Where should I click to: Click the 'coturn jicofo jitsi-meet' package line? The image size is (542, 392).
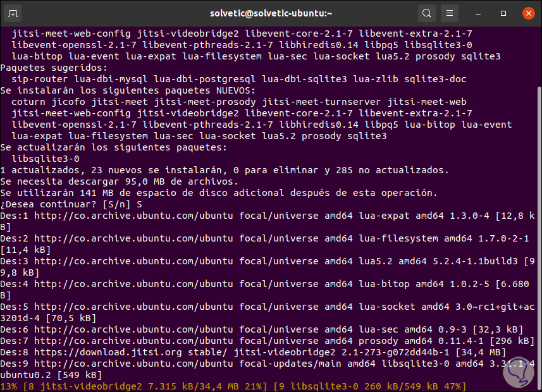(x=239, y=102)
